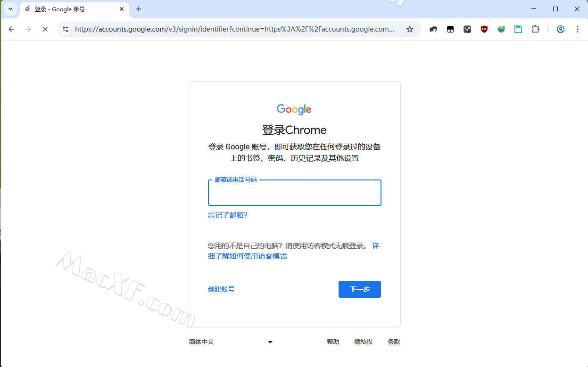Screen dimensions: 588x367
Task: Open a new tab
Action: point(139,9)
